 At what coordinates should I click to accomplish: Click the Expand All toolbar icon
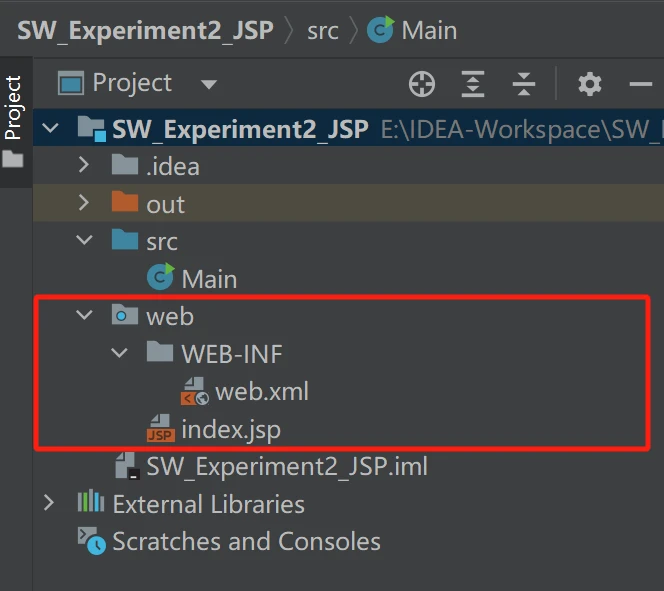tap(472, 84)
